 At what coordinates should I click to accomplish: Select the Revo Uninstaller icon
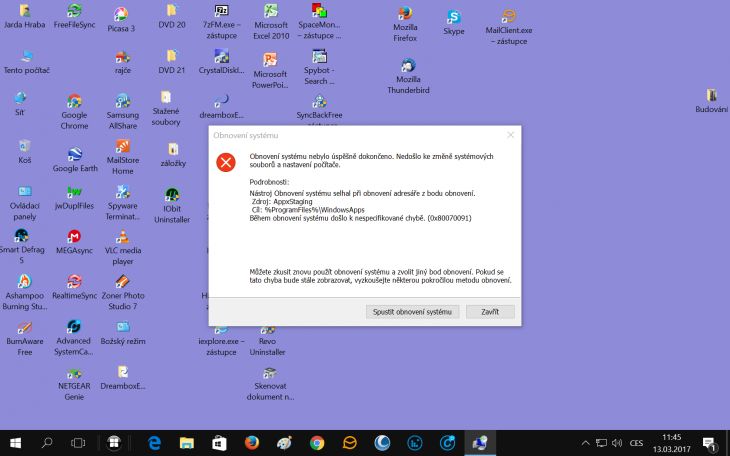(x=267, y=341)
